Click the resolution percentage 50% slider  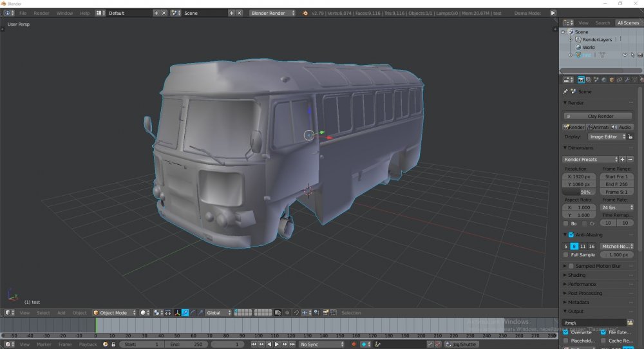click(580, 192)
